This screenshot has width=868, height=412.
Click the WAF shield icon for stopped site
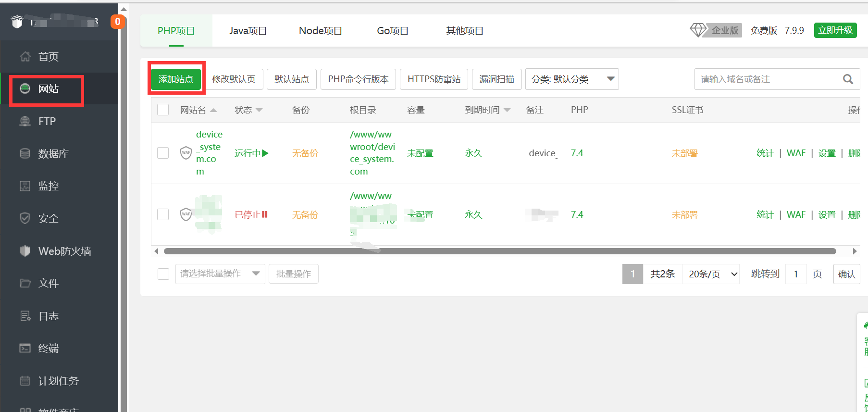pyautogui.click(x=186, y=214)
